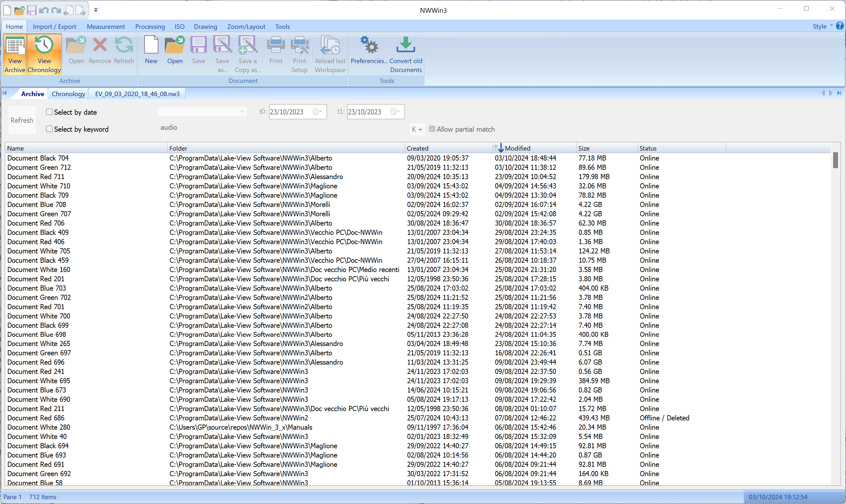
Task: Switch to the Archive document tab
Action: [32, 94]
